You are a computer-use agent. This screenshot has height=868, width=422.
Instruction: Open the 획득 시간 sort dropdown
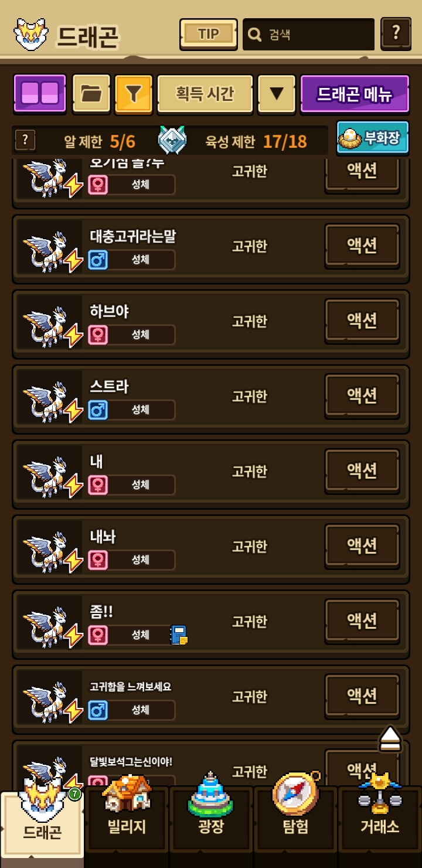[x=205, y=93]
